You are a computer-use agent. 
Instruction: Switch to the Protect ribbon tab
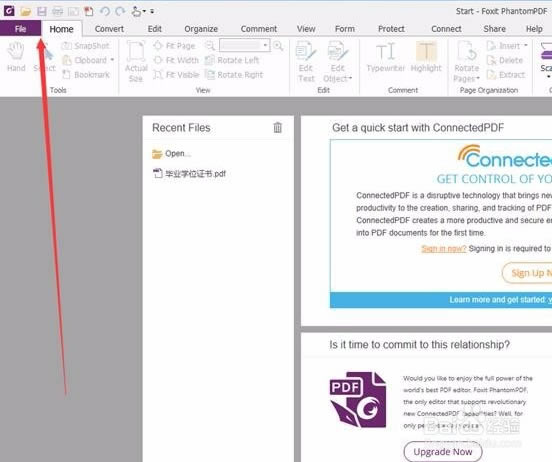pos(391,29)
